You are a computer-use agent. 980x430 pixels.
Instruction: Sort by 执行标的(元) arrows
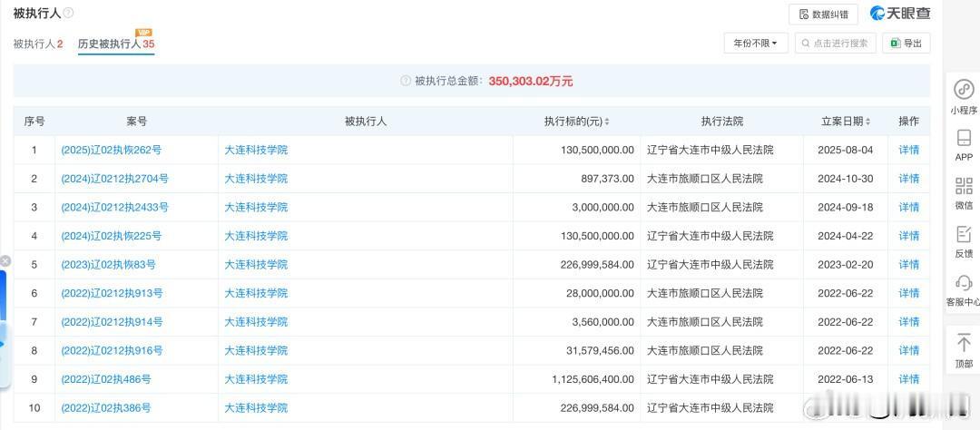[x=607, y=122]
